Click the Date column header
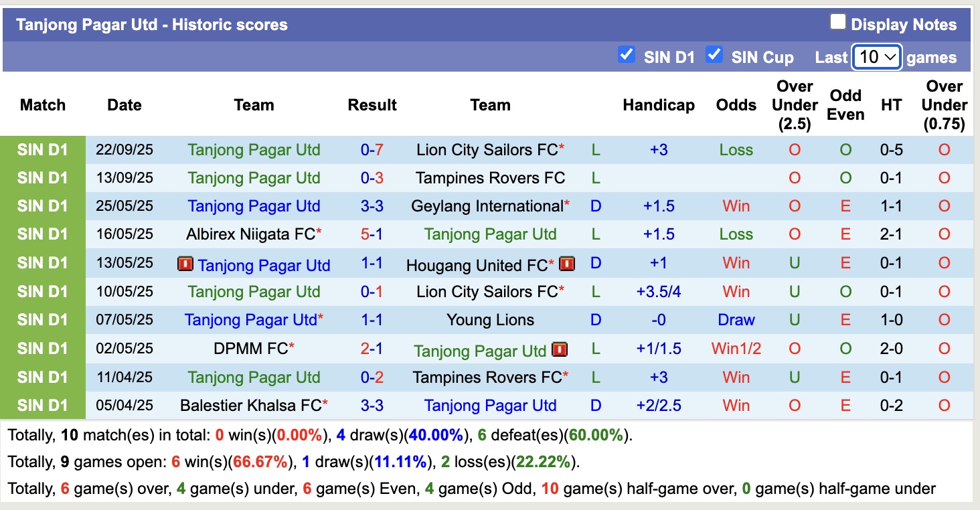The width and height of the screenshot is (980, 510). 125,105
